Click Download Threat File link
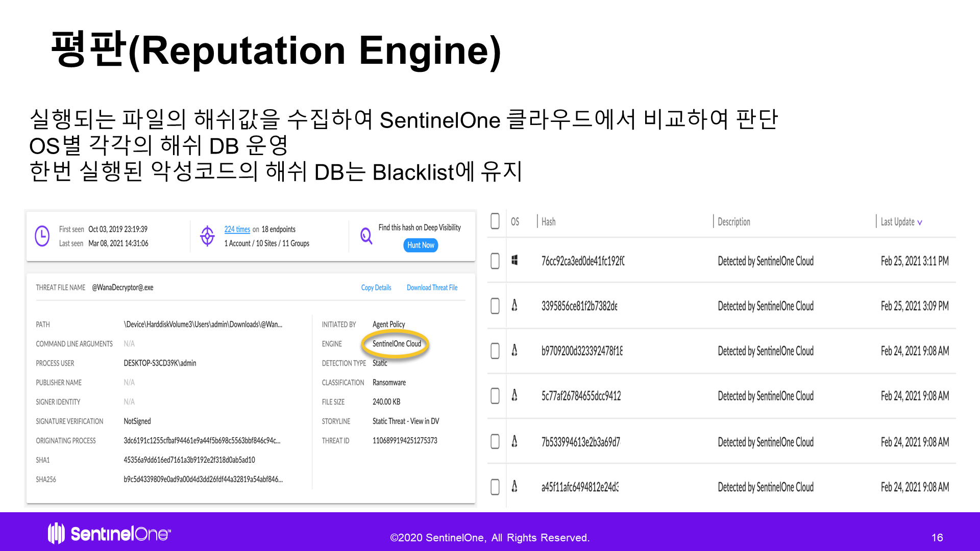 click(432, 288)
